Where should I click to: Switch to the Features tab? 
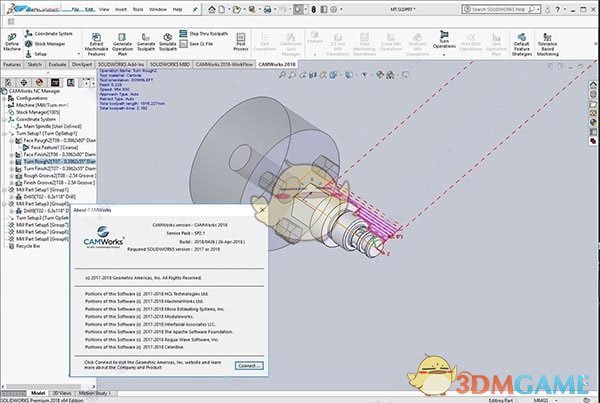point(12,64)
